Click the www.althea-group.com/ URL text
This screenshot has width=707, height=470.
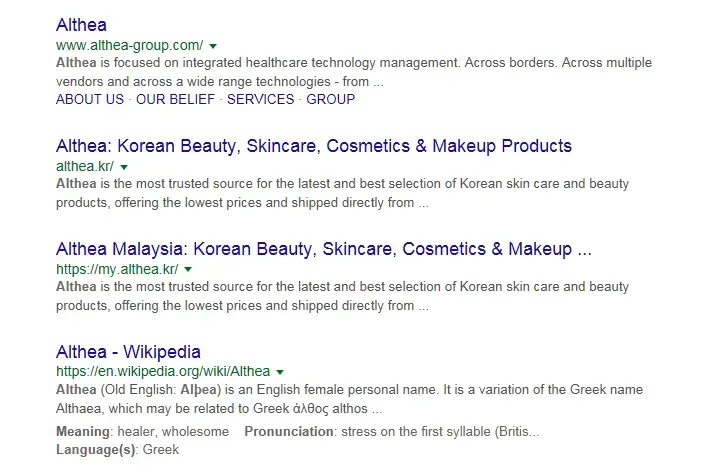click(129, 45)
